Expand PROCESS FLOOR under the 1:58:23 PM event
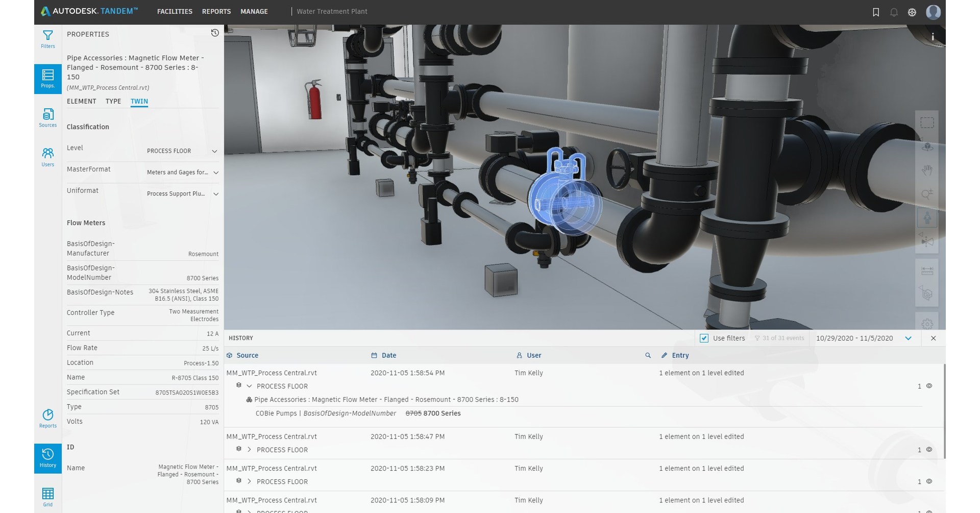Screen dimensions: 980x513 click(x=250, y=481)
